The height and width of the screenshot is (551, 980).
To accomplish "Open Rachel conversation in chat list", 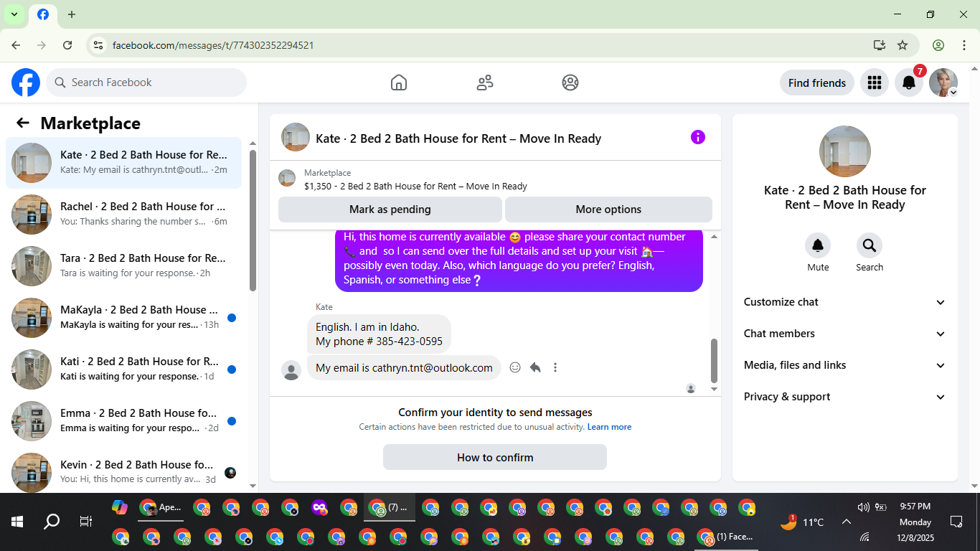I will [x=123, y=215].
